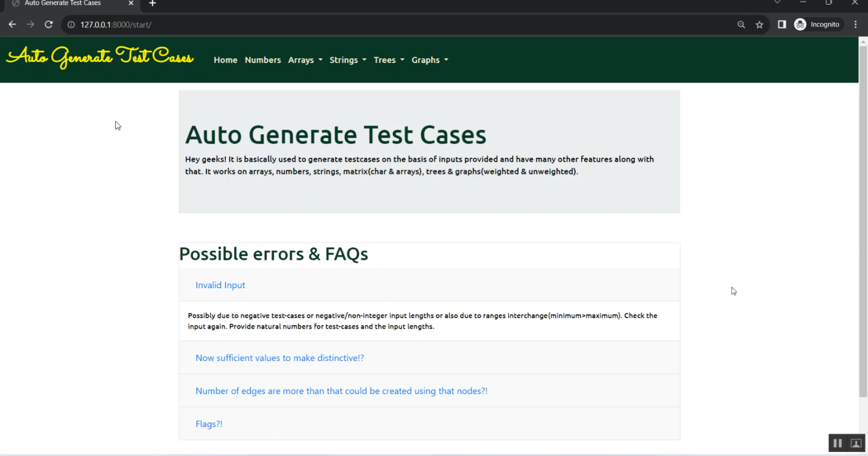Open the Graphs dropdown menu
The width and height of the screenshot is (868, 456).
[429, 60]
